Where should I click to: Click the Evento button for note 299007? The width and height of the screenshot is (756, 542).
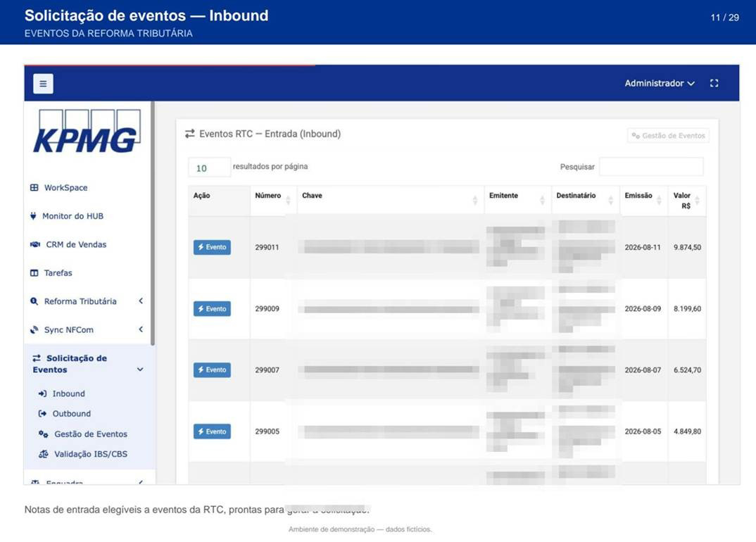[x=212, y=370]
